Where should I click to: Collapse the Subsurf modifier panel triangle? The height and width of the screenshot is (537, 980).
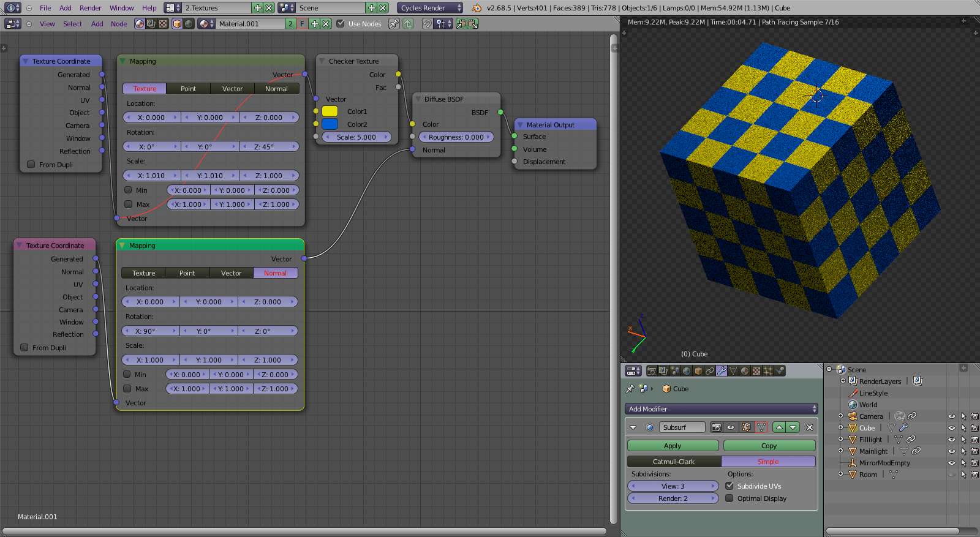(633, 427)
